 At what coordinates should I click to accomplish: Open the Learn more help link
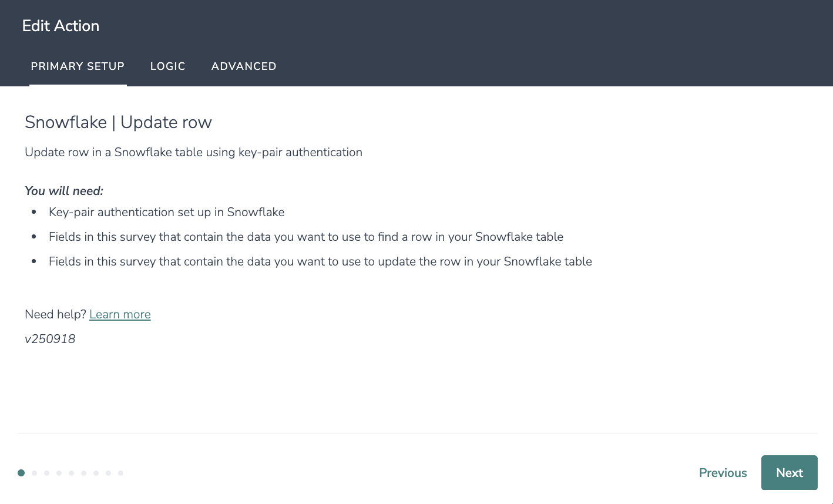[x=120, y=314]
